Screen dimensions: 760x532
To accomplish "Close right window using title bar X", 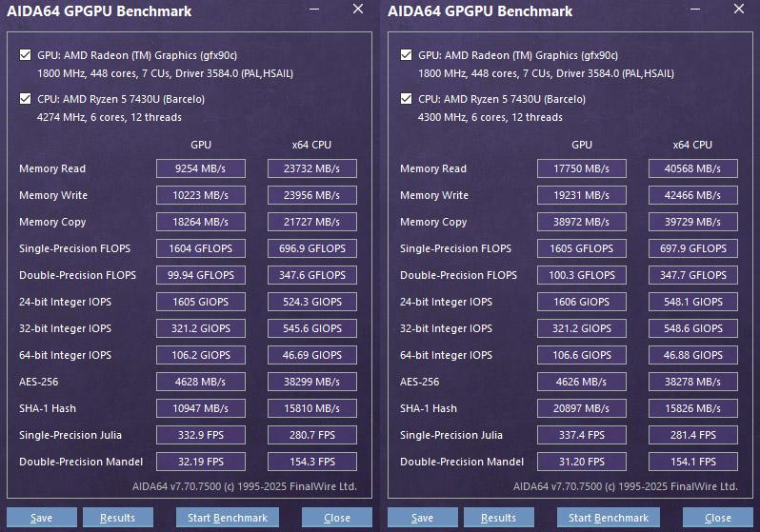I will tap(739, 9).
